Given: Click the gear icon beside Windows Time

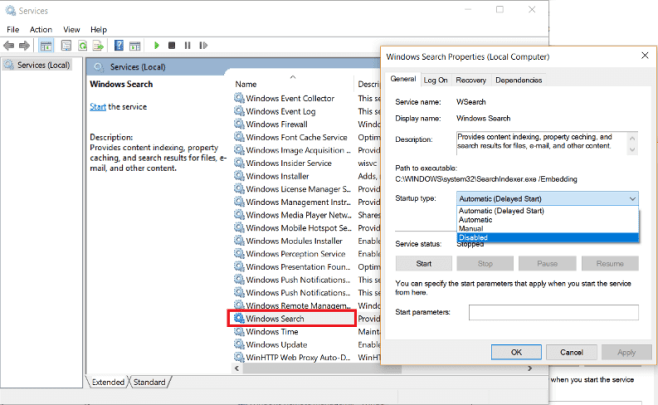Looking at the screenshot, I should click(x=239, y=332).
